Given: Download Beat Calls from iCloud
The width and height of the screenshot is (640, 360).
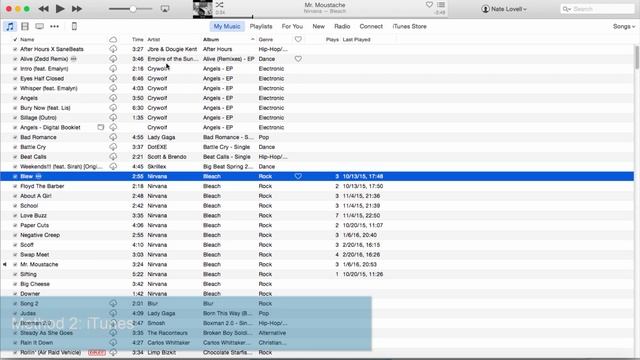Looking at the screenshot, I should [113, 157].
